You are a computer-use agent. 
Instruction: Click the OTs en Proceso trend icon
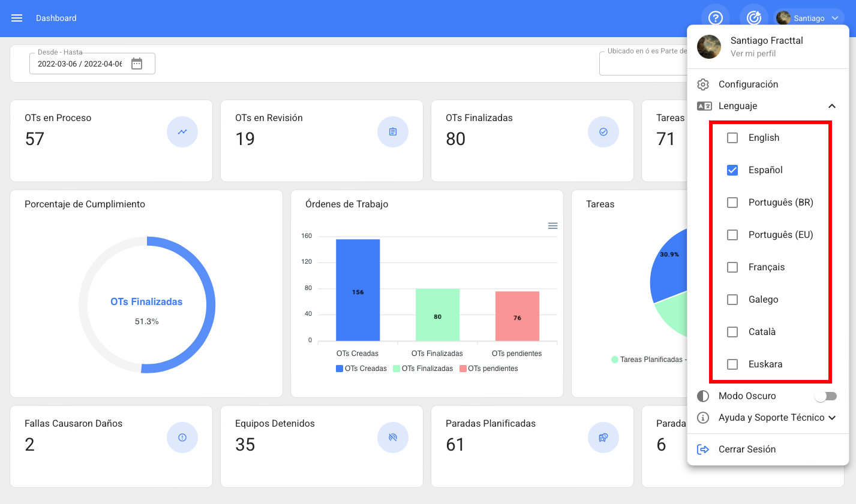(x=182, y=132)
